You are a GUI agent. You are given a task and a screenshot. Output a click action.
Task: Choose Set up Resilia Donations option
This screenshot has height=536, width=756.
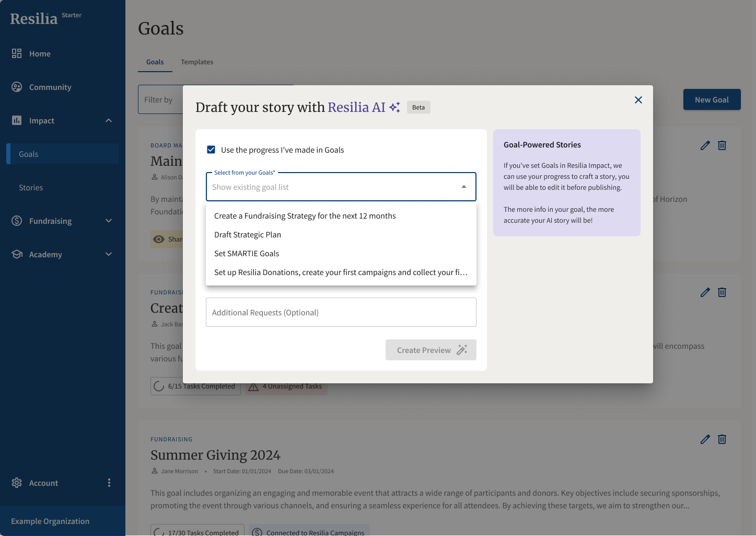point(341,272)
